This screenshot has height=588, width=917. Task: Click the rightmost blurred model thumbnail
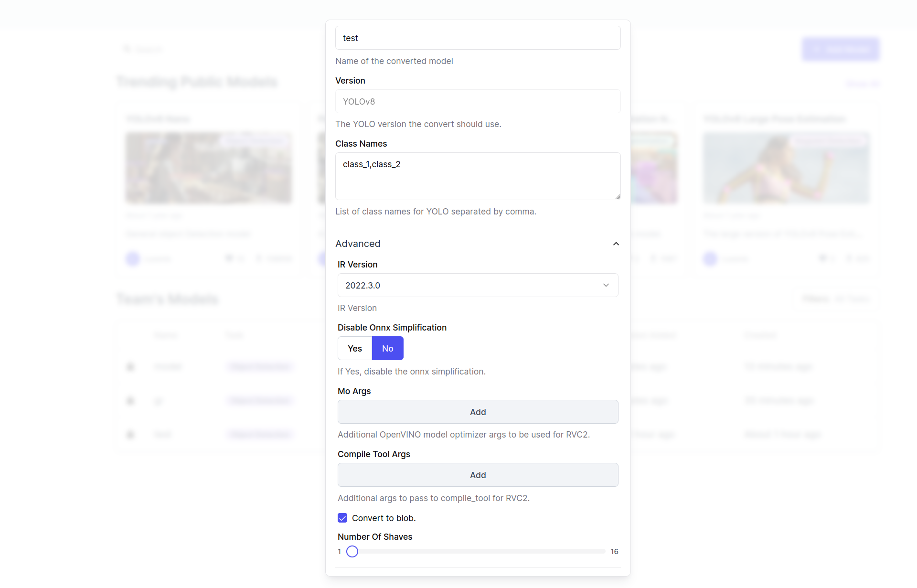tap(786, 168)
